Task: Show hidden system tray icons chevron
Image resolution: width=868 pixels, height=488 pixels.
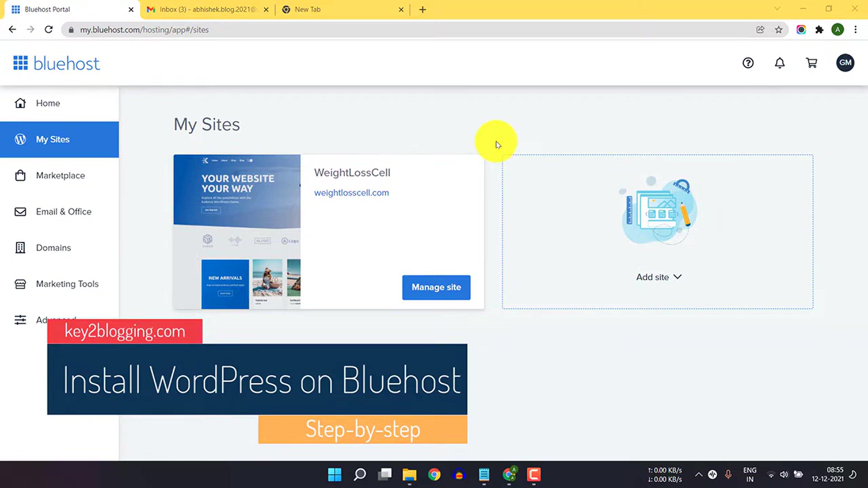Action: pos(698,474)
